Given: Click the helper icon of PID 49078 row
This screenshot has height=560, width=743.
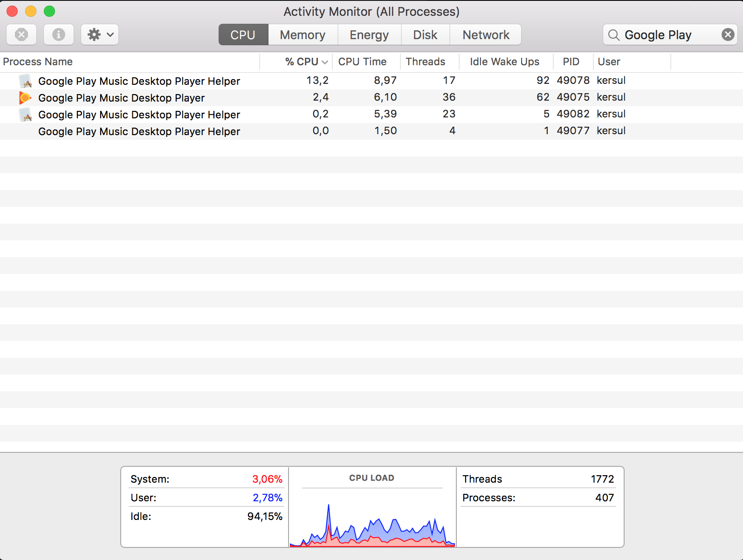Looking at the screenshot, I should click(25, 81).
